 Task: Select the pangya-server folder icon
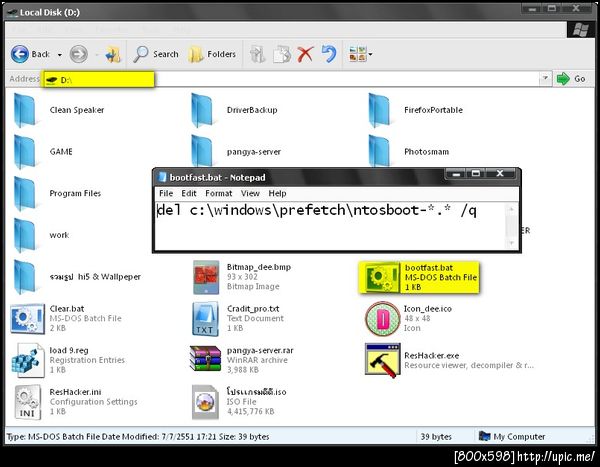tap(202, 150)
